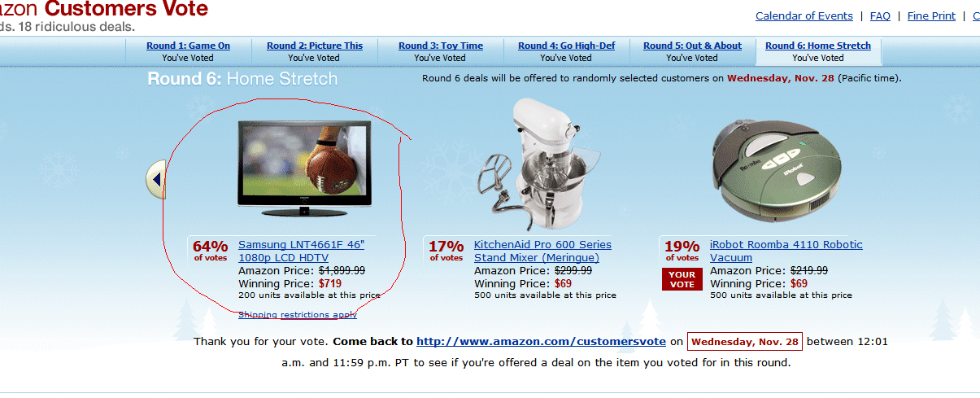This screenshot has width=980, height=398.
Task: Open the Fine Print link
Action: [932, 16]
